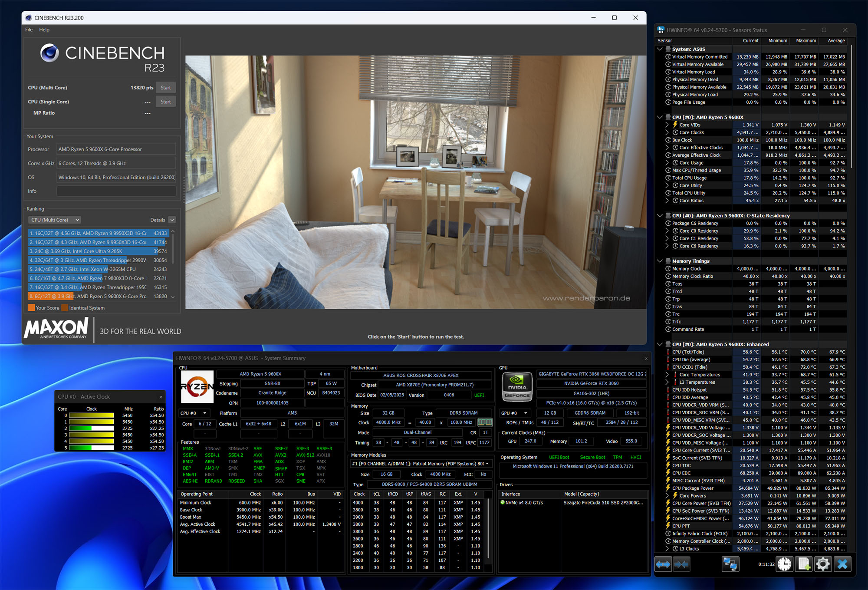868x590 pixels.
Task: Reset sensor min/max with the clock icon
Action: click(784, 564)
